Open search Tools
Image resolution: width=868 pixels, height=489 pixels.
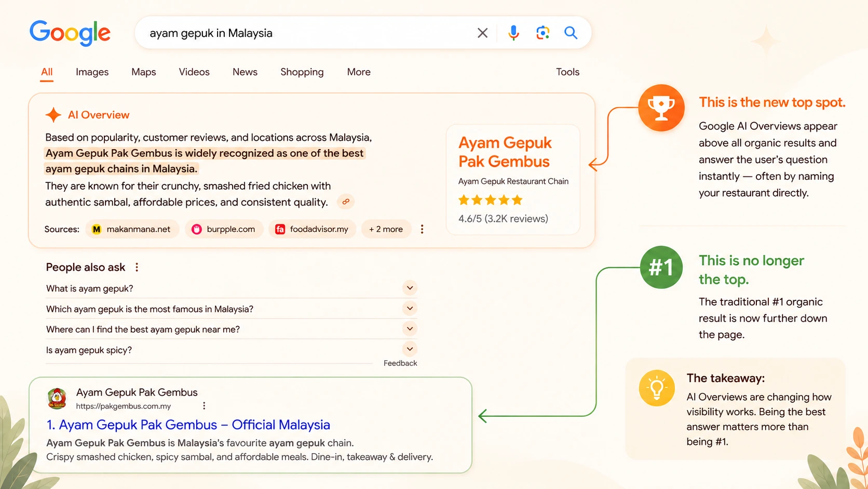coord(567,72)
